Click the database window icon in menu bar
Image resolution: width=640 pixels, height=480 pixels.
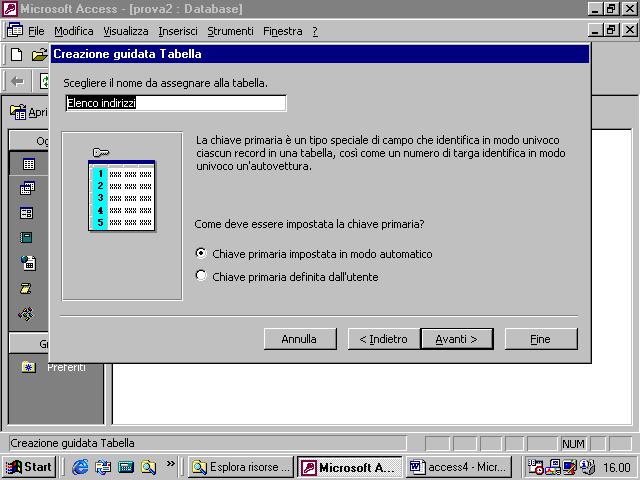coord(15,30)
